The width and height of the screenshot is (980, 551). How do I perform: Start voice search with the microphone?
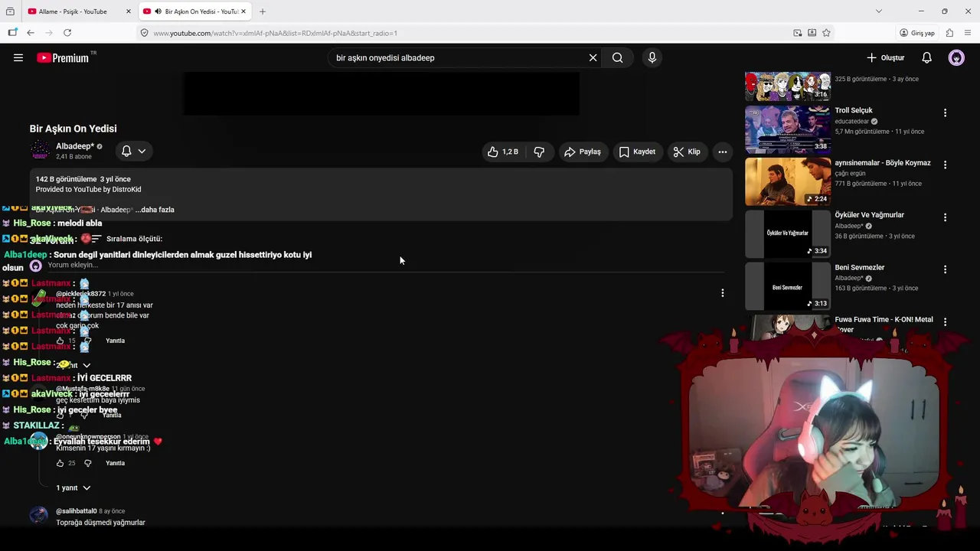click(x=652, y=57)
